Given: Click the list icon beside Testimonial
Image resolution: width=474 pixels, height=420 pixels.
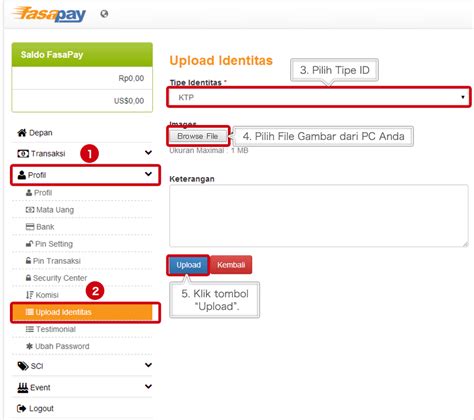Looking at the screenshot, I should click(30, 329).
